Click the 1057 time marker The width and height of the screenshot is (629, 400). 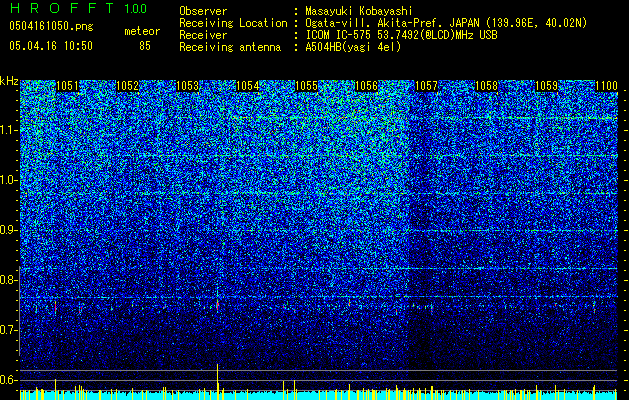coord(426,86)
